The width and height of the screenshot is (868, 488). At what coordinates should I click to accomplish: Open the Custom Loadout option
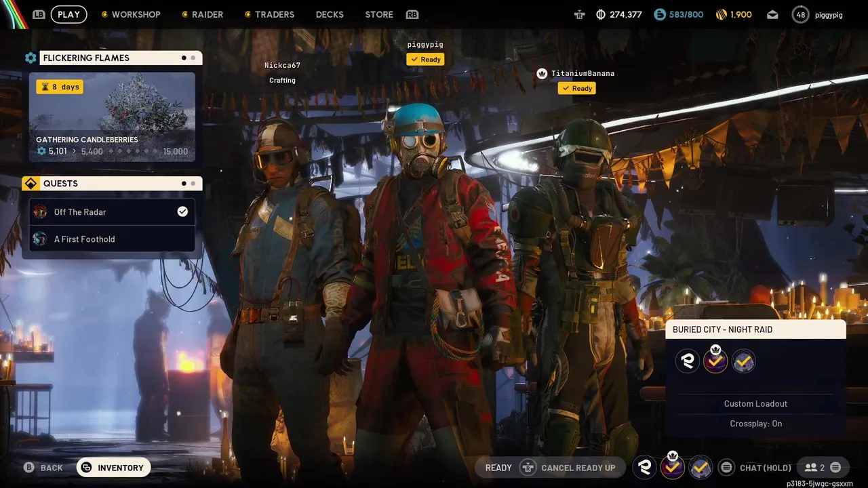pos(755,404)
